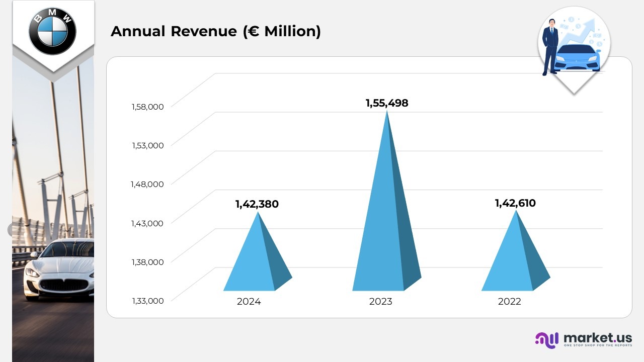Select the 2024 pyramid bar

(258, 261)
